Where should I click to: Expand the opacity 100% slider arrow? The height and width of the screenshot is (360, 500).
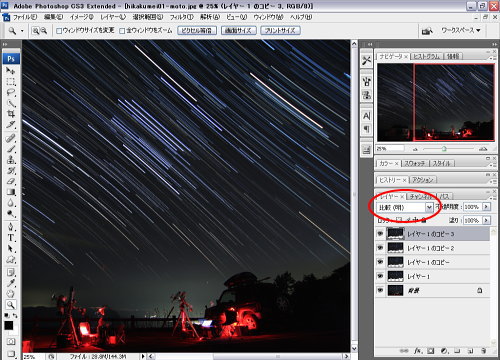[486, 207]
